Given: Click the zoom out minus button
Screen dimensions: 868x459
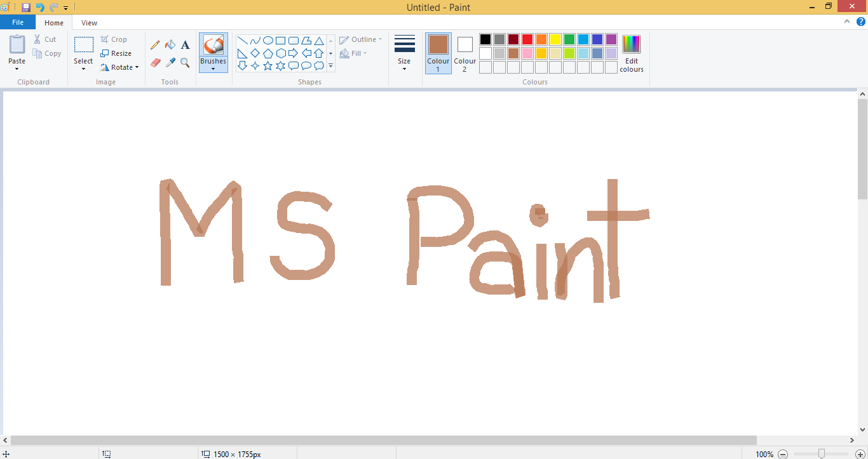Looking at the screenshot, I should (783, 454).
